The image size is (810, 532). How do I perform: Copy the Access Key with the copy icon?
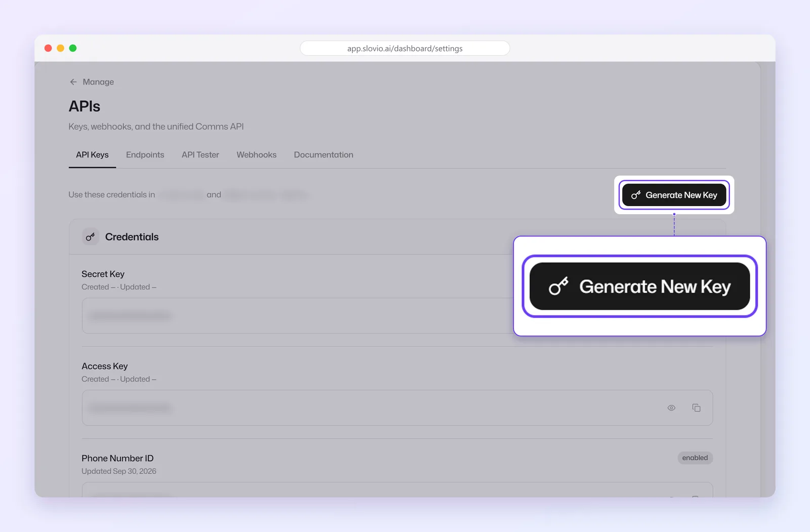(696, 408)
